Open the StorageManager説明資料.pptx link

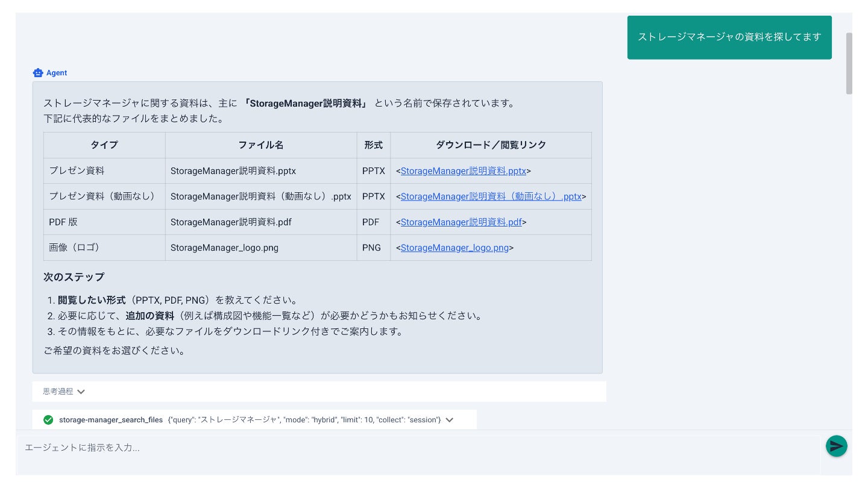tap(463, 171)
